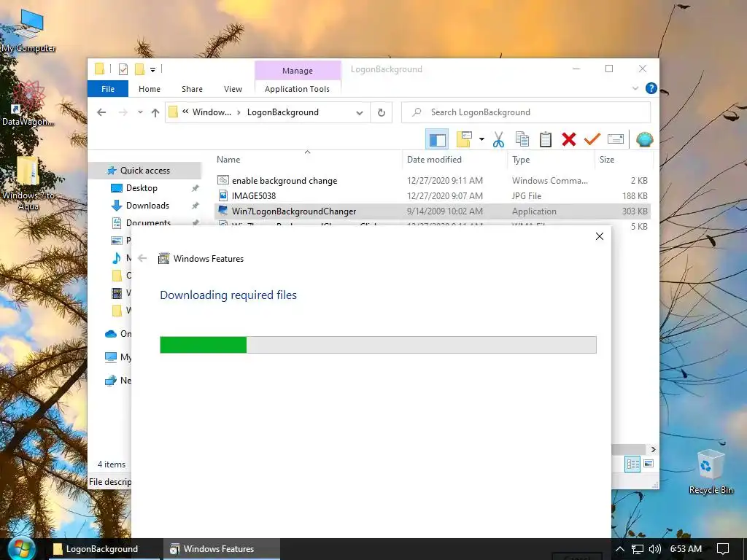Click the new folder toolbar icon
Screen dimensions: 747x560
point(464,139)
